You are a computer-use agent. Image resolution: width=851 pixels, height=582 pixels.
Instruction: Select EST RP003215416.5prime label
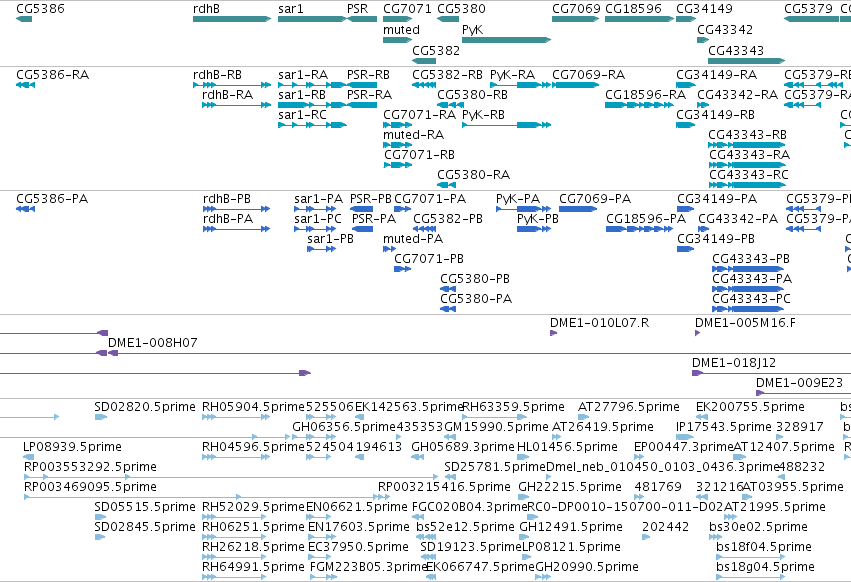[444, 487]
